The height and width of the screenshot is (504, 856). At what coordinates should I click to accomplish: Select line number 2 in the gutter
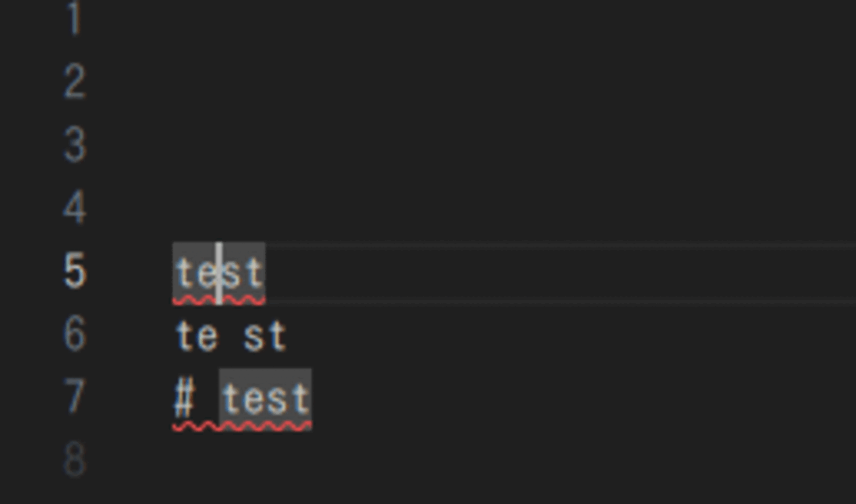(75, 82)
